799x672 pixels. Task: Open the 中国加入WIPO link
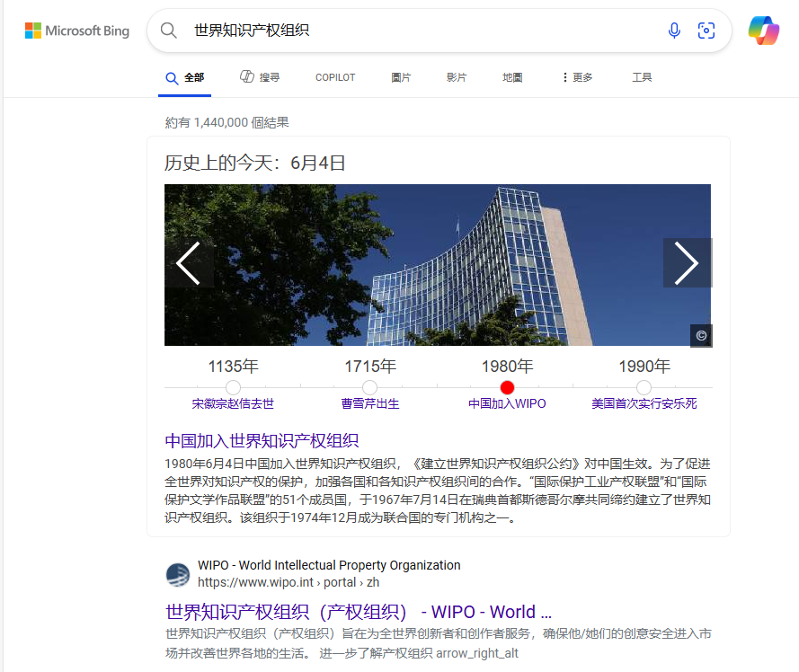[x=507, y=404]
